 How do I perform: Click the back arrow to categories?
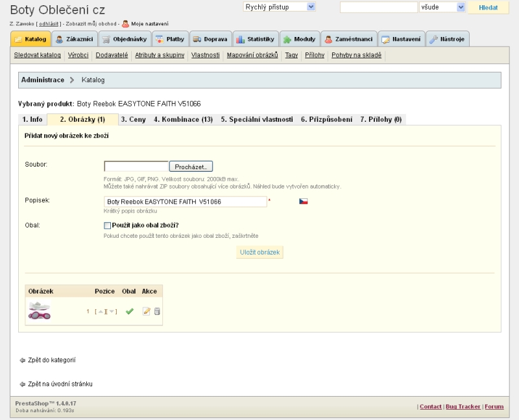[x=23, y=360]
